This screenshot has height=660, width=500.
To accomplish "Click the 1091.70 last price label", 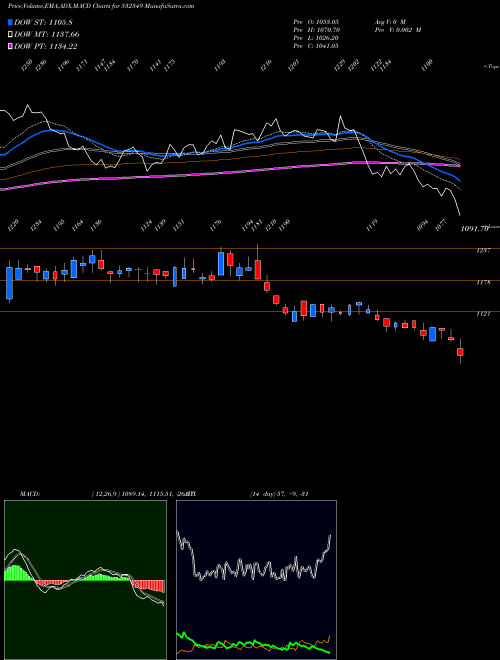I will (474, 229).
